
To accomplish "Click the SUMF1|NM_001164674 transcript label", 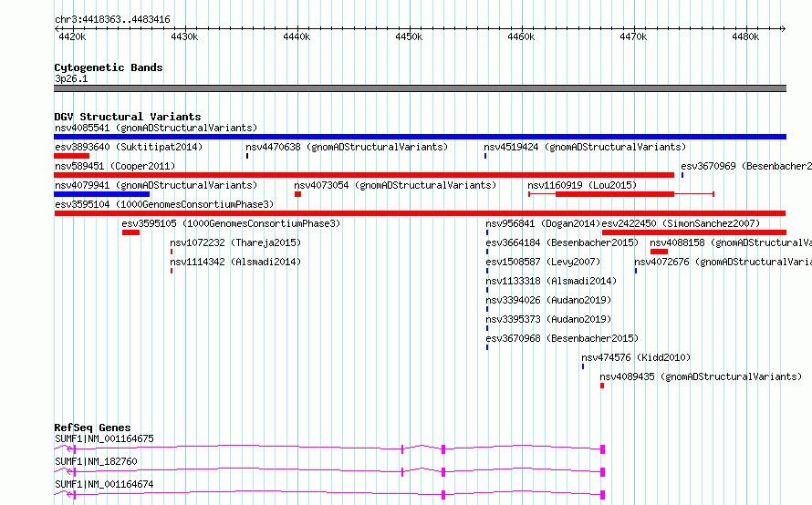I will coord(104,484).
